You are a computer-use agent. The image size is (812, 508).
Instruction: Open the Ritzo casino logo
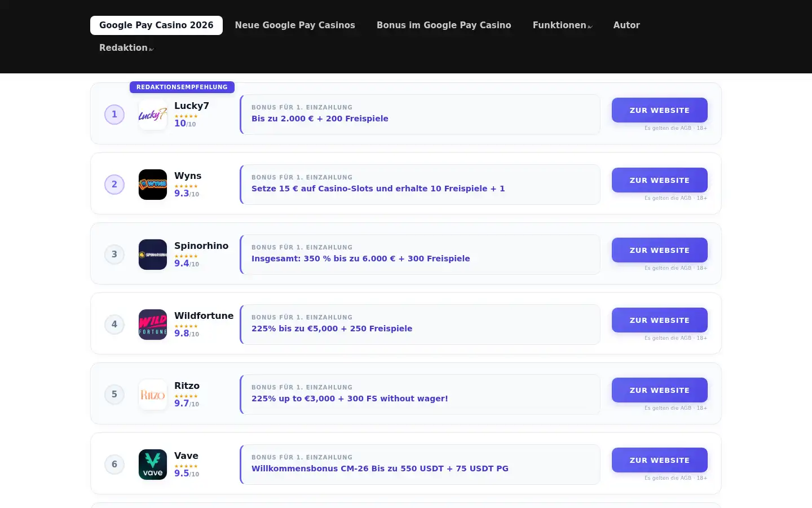[153, 395]
